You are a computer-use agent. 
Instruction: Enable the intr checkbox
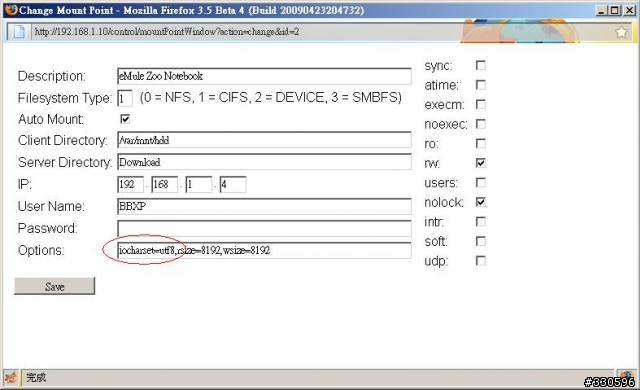(x=481, y=222)
